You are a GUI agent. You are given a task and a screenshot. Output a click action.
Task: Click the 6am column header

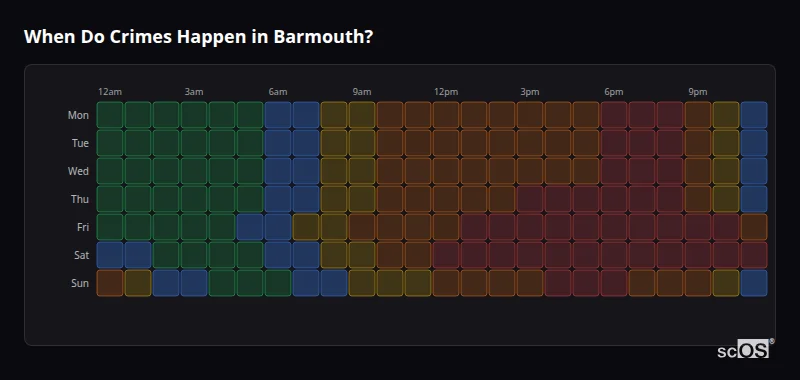[x=278, y=92]
